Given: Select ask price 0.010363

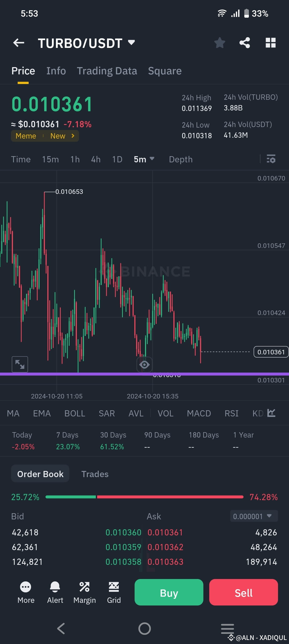Looking at the screenshot, I should point(165,562).
